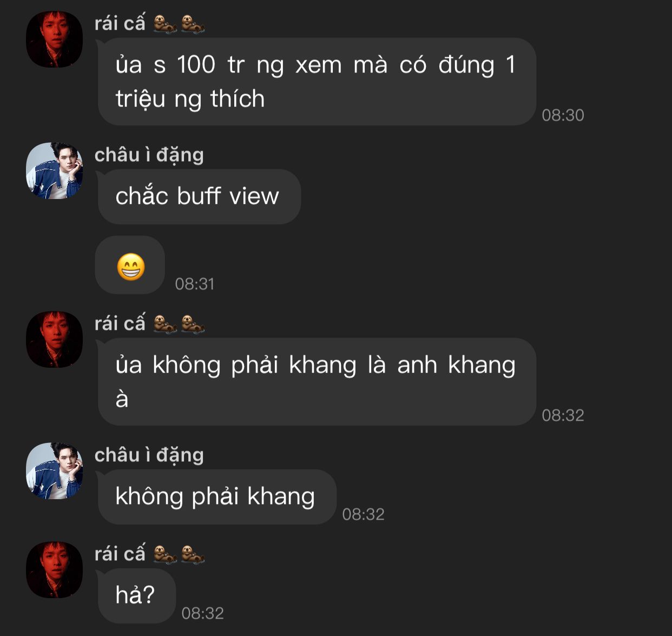Tap the message starting "ủa s 100 tr ng xem"

tap(317, 82)
